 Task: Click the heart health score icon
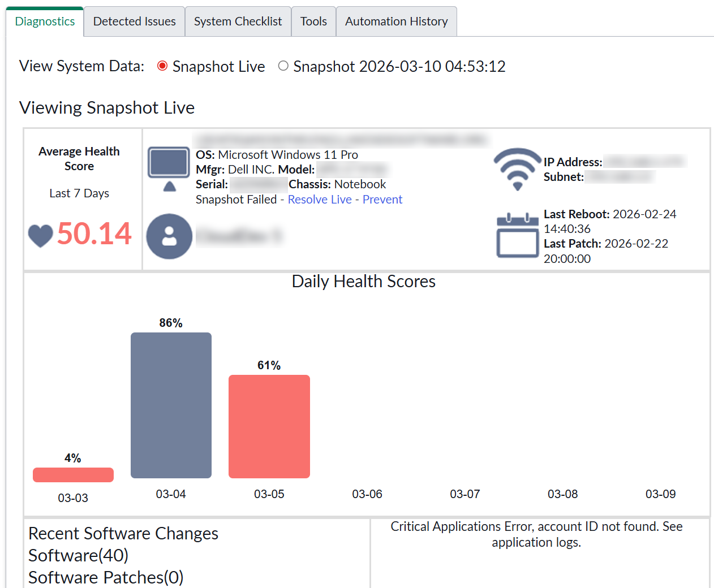point(41,235)
